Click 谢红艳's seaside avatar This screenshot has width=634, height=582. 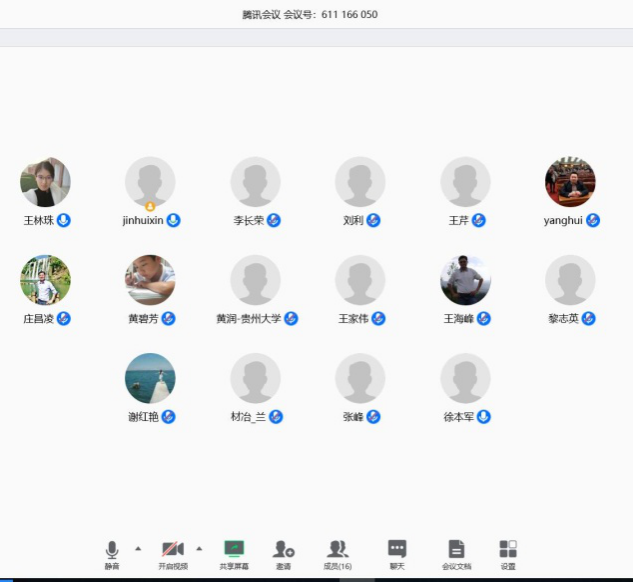tap(150, 378)
